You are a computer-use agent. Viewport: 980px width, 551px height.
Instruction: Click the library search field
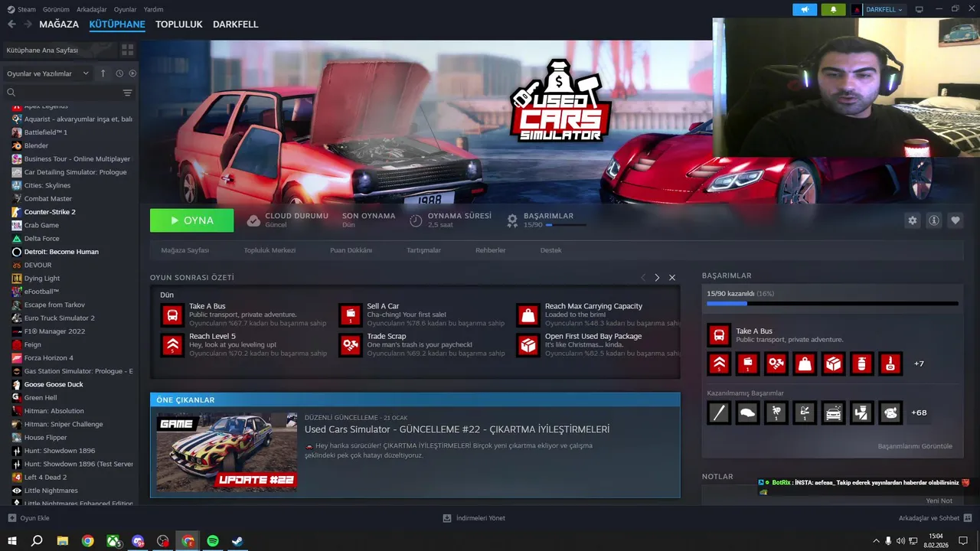click(63, 93)
